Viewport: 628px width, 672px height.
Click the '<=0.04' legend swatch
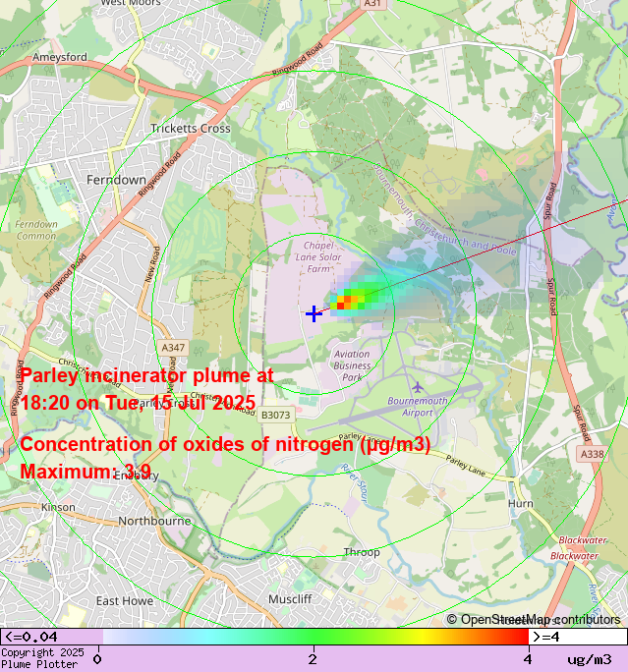pos(51,637)
